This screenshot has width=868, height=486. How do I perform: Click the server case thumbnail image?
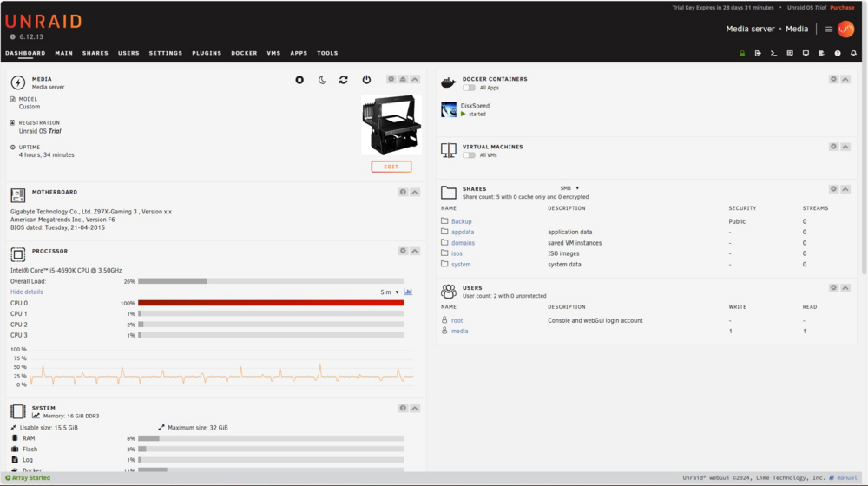391,125
